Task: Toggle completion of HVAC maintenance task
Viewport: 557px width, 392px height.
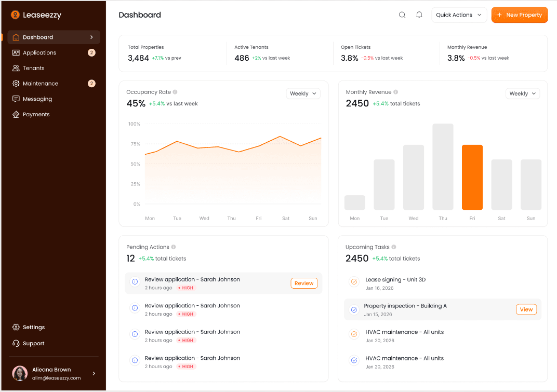Action: tap(354, 334)
